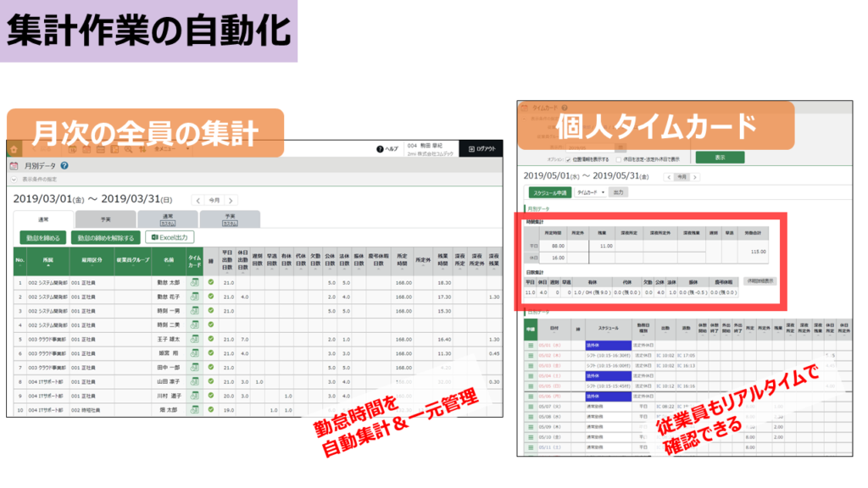Click the 出力 button in time card
The height and width of the screenshot is (488, 868).
pos(618,192)
